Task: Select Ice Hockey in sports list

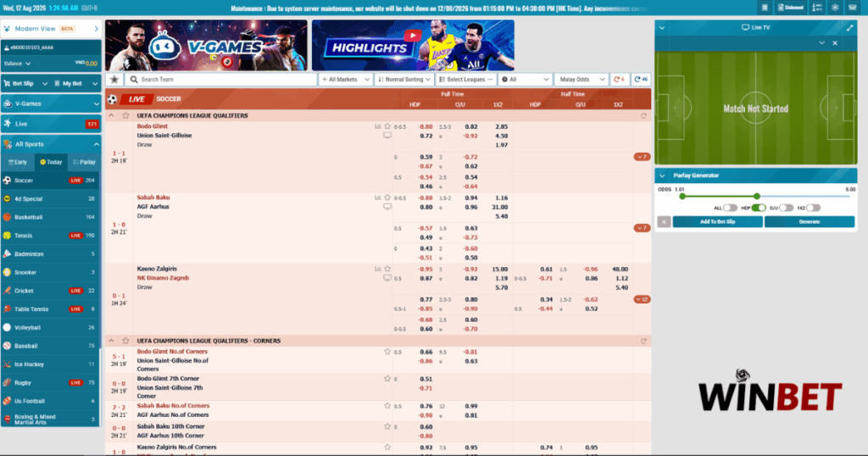Action: click(51, 364)
